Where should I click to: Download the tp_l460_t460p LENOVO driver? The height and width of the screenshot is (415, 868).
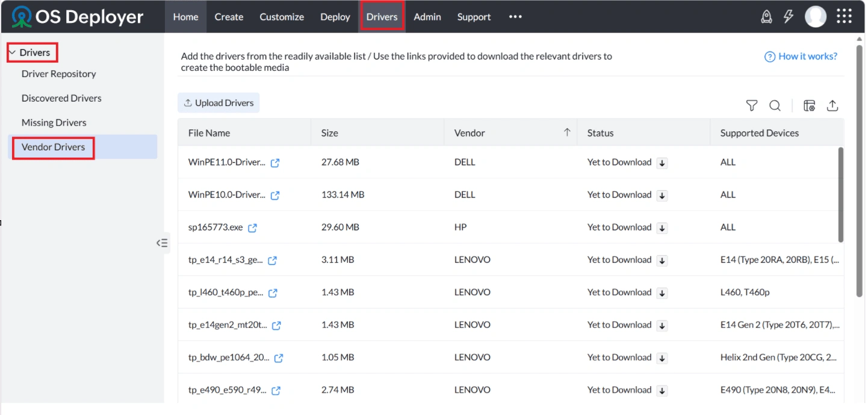(x=662, y=292)
